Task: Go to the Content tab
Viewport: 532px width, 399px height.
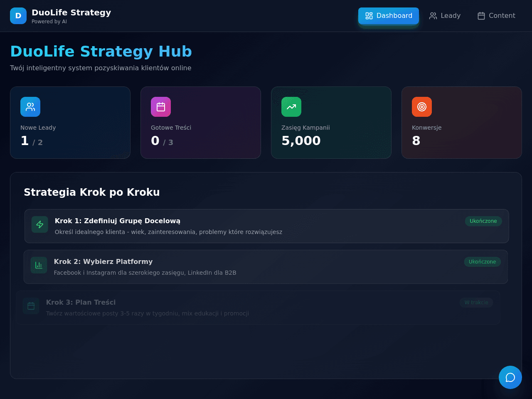Action: (x=496, y=16)
